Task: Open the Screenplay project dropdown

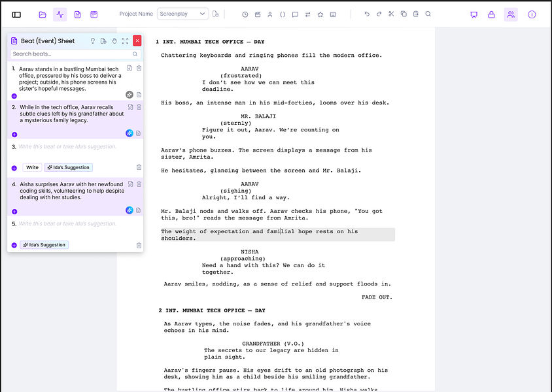Action: 182,14
